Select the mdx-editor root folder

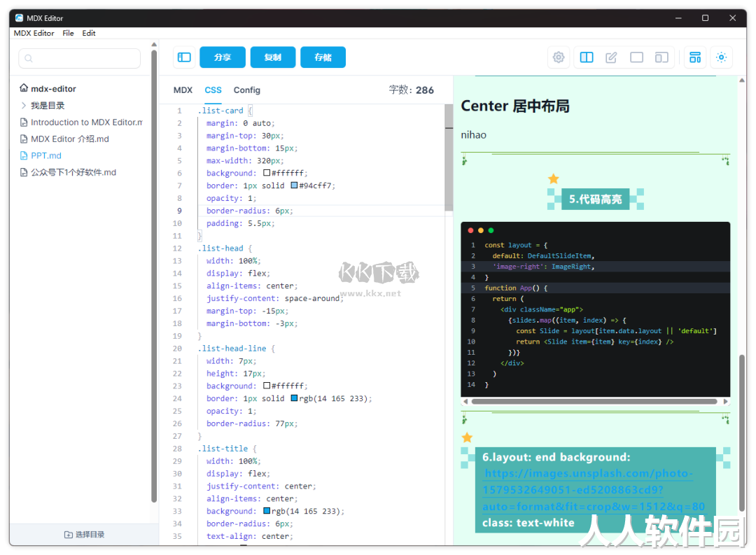coord(53,89)
